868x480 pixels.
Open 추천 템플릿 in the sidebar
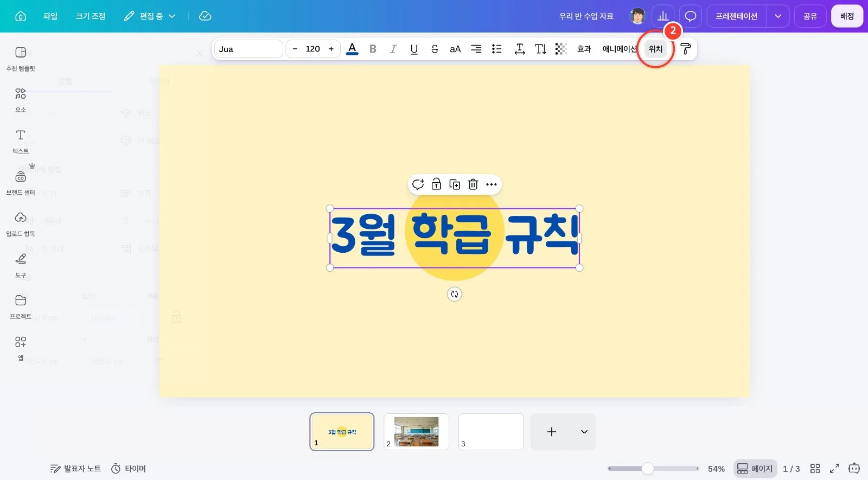click(21, 59)
